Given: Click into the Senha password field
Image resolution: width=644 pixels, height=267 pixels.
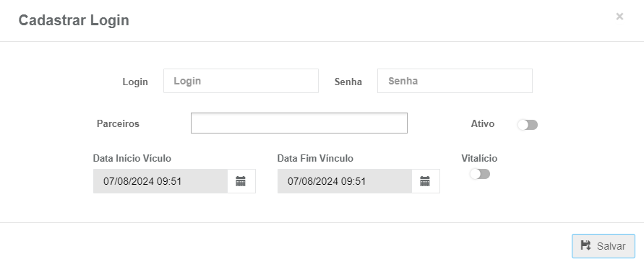Looking at the screenshot, I should (x=455, y=81).
